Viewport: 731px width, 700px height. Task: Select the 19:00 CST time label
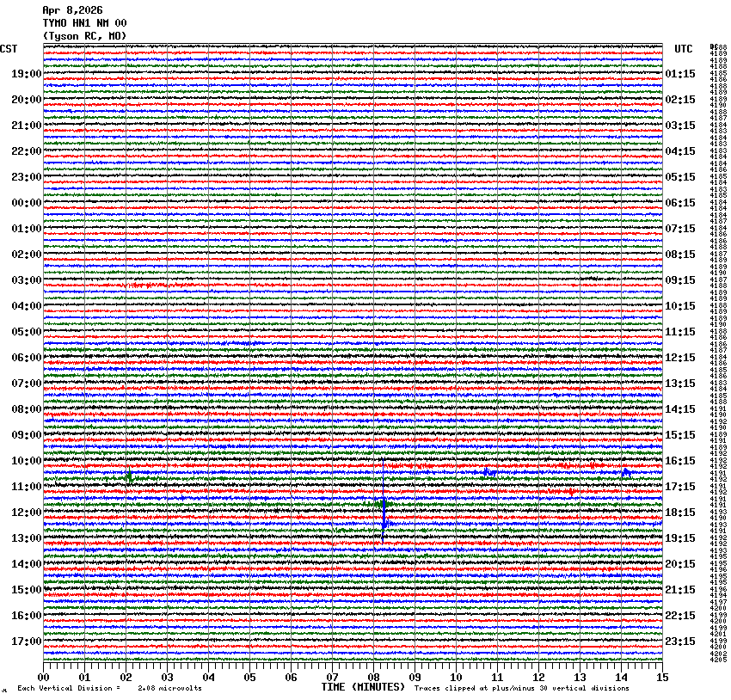click(x=27, y=74)
